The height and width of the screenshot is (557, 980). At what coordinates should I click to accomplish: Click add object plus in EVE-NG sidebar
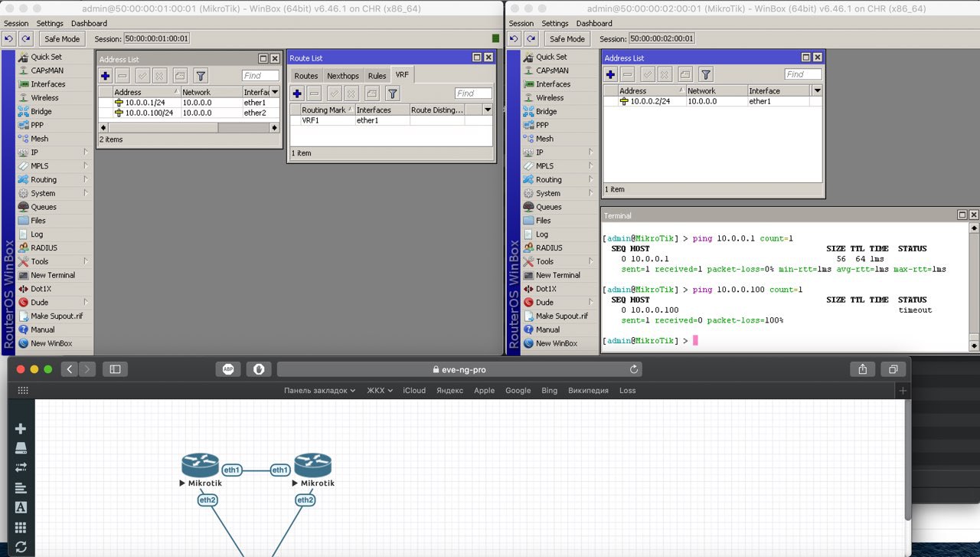(21, 428)
